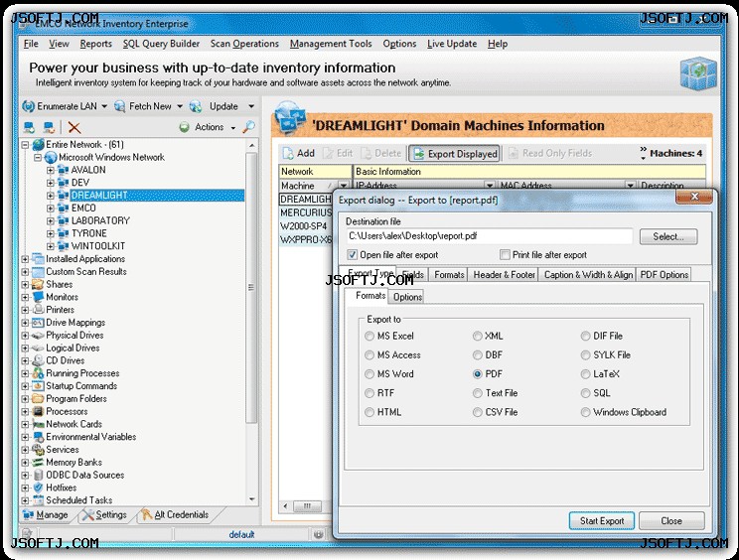The width and height of the screenshot is (739, 560).
Task: Select the TYRONE domain tree item
Action: [x=88, y=233]
